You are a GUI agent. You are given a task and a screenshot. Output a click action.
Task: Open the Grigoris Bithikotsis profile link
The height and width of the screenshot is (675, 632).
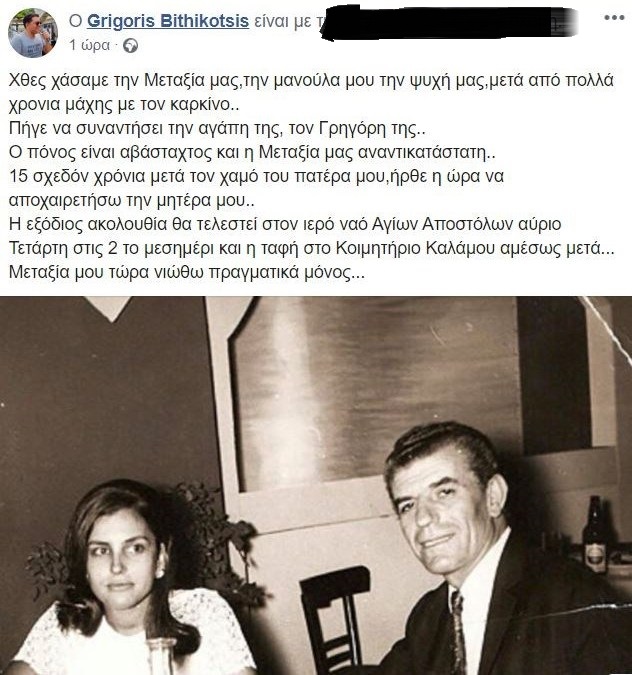(168, 21)
